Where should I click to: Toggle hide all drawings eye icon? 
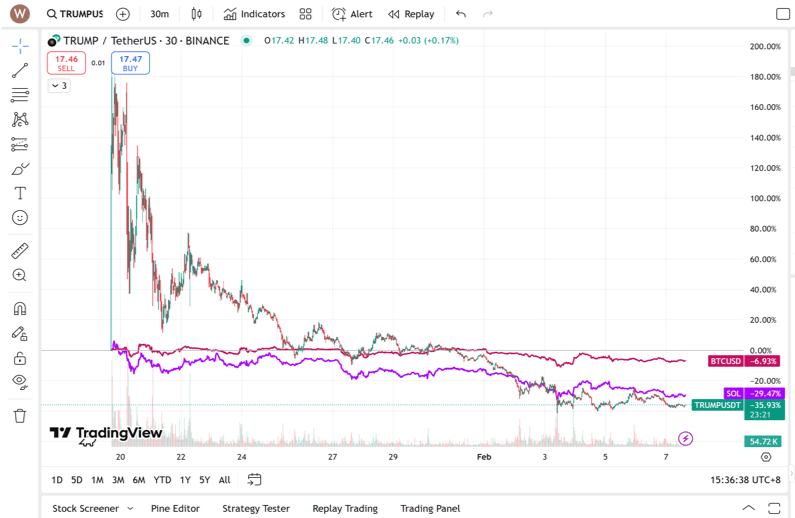20,381
